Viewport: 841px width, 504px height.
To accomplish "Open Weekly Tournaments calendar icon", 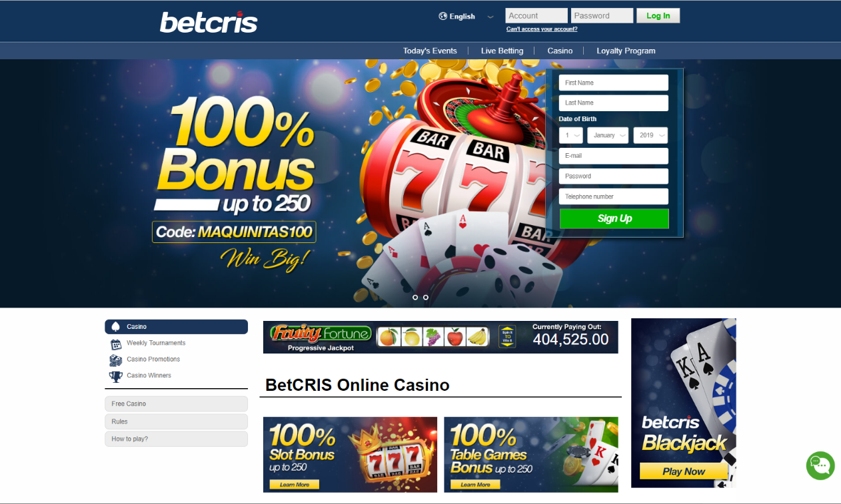I will (116, 344).
